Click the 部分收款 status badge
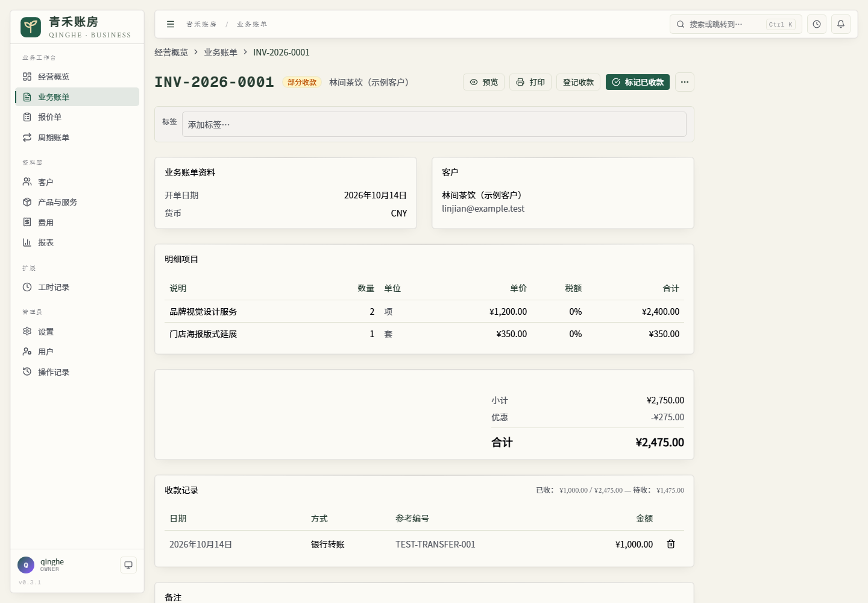The height and width of the screenshot is (603, 868). tap(302, 82)
